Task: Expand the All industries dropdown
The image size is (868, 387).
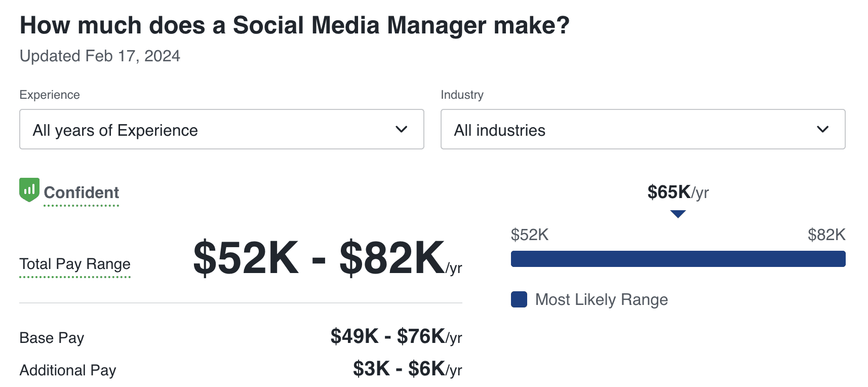Action: pos(642,130)
